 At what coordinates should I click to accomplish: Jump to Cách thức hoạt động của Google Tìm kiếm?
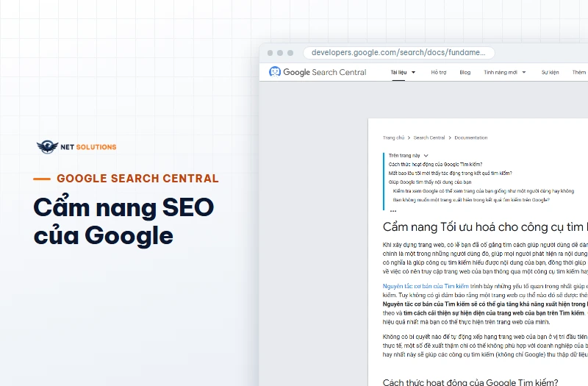[x=435, y=164]
